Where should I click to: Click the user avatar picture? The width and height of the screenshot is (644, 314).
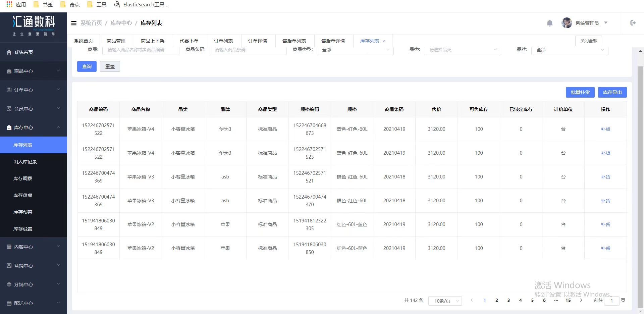567,23
